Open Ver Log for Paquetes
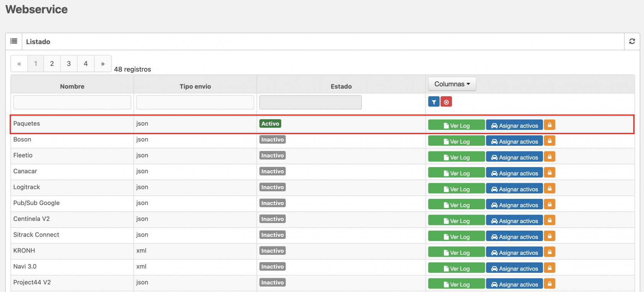Image resolution: width=644 pixels, height=292 pixels. tap(457, 126)
